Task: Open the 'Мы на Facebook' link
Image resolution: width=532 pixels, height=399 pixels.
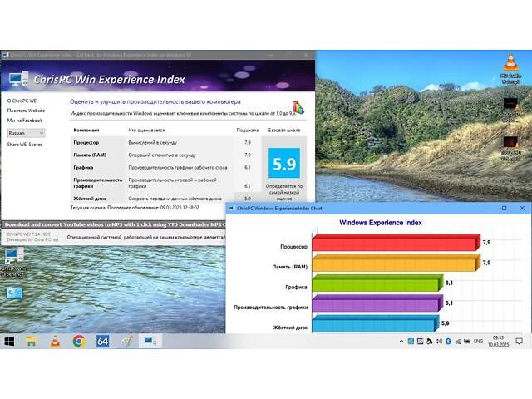Action: (x=25, y=121)
